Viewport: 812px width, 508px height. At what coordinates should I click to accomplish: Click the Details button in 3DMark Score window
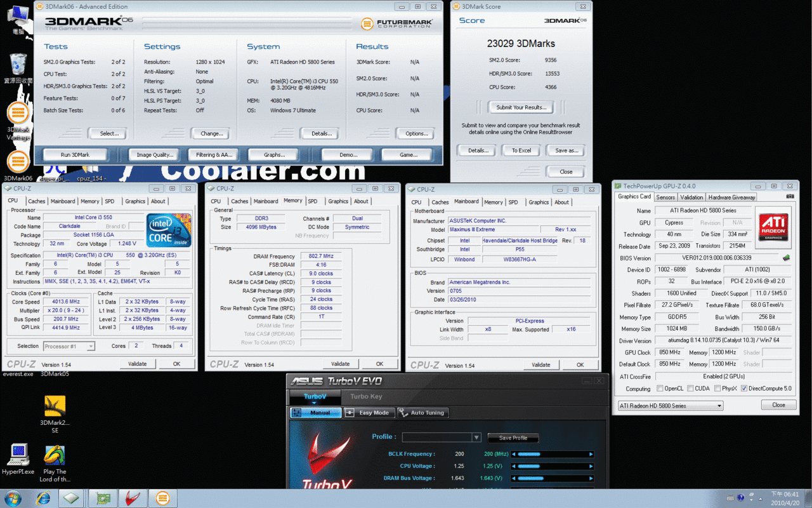(477, 150)
